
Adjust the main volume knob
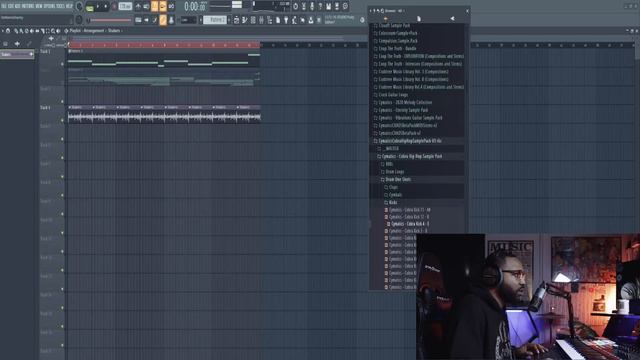click(79, 6)
